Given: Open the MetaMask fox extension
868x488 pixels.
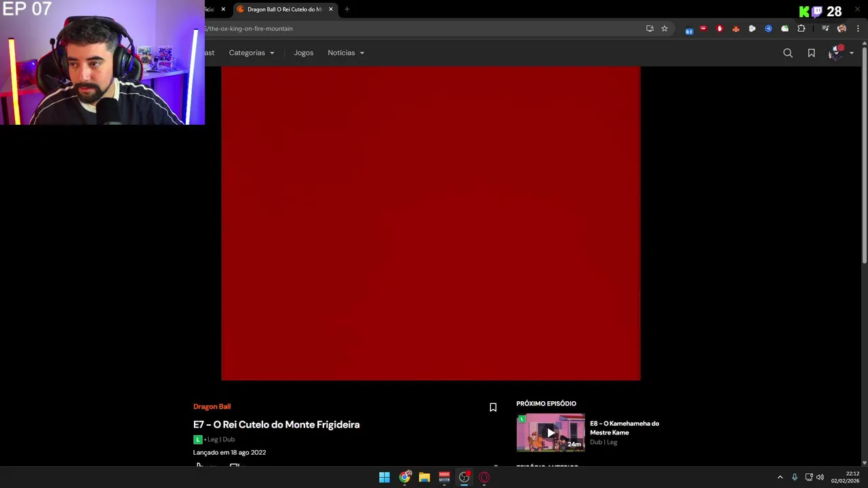Looking at the screenshot, I should point(736,28).
